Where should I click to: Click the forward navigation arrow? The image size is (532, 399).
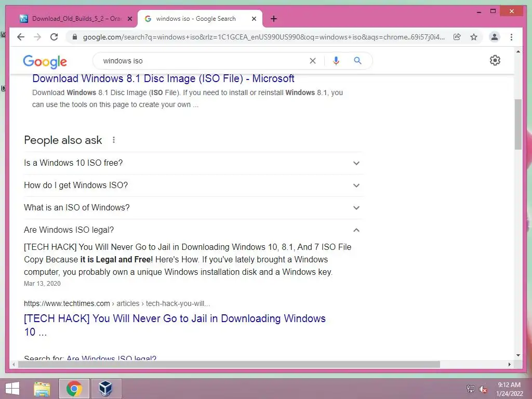coord(37,37)
